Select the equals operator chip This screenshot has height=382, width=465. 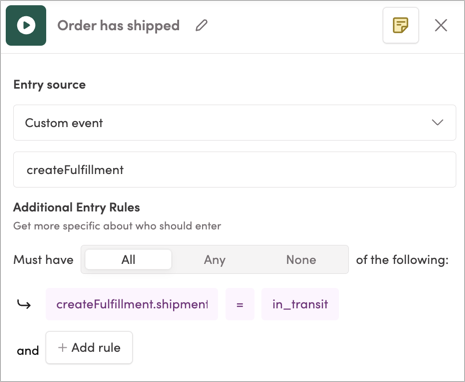tap(240, 304)
